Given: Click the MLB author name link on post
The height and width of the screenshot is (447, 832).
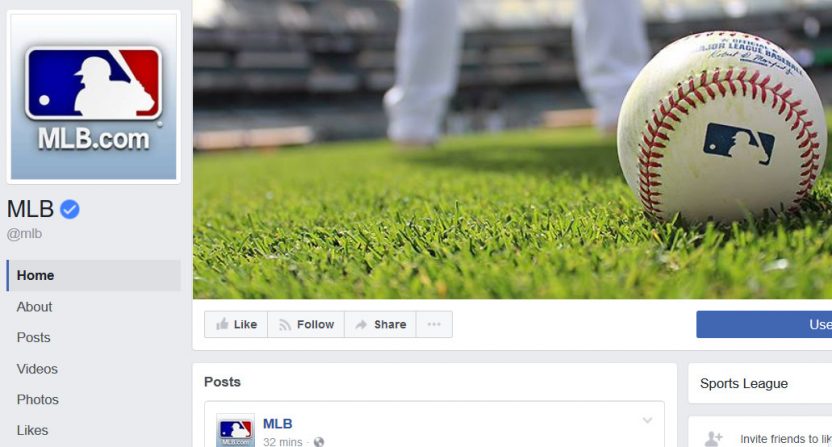Looking at the screenshot, I should click(278, 424).
